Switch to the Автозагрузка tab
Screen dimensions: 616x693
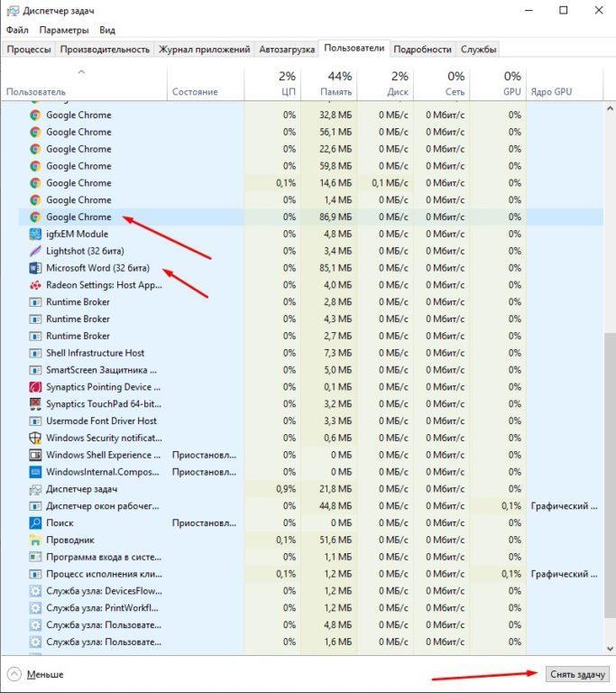(287, 50)
